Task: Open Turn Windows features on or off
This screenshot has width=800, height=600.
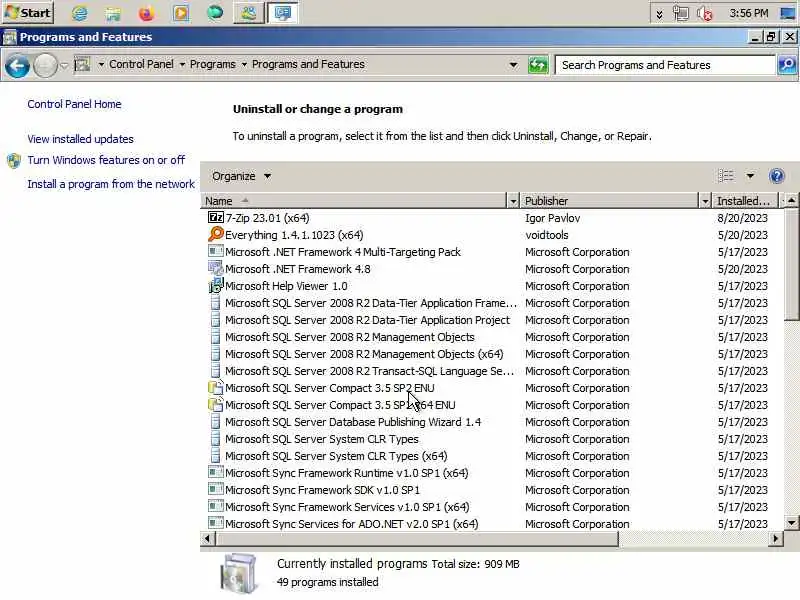Action: pyautogui.click(x=106, y=160)
